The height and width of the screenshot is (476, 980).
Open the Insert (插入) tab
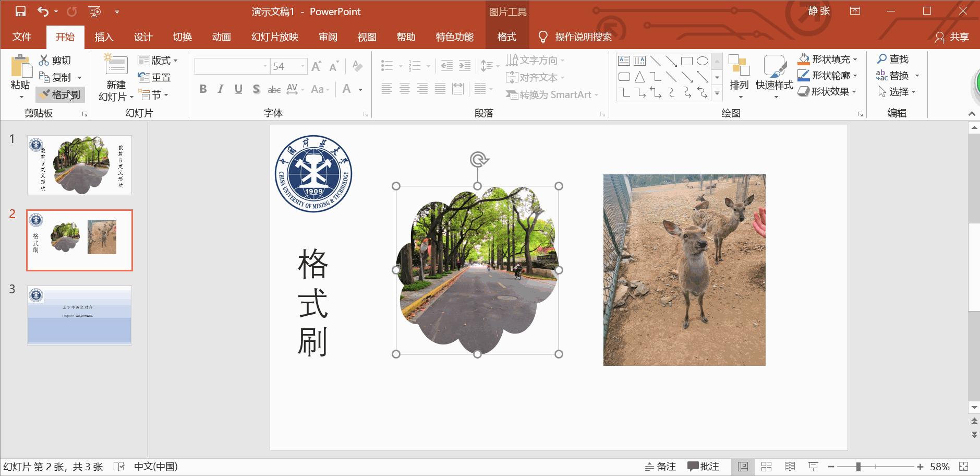(104, 37)
